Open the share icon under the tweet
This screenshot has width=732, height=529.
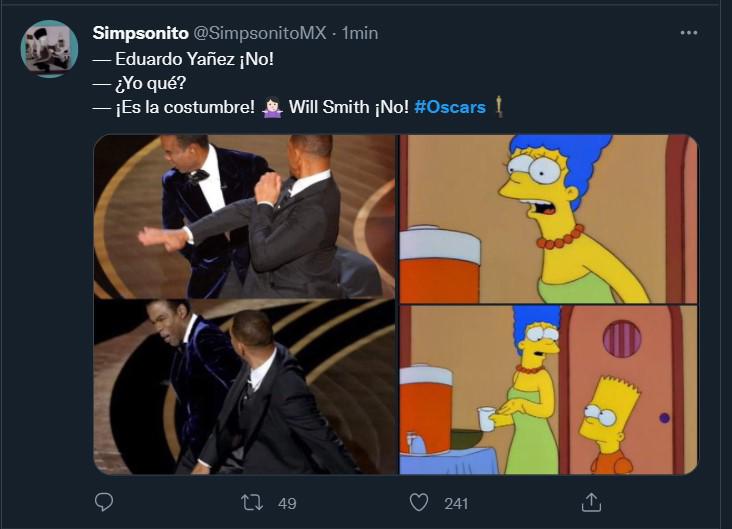[591, 502]
